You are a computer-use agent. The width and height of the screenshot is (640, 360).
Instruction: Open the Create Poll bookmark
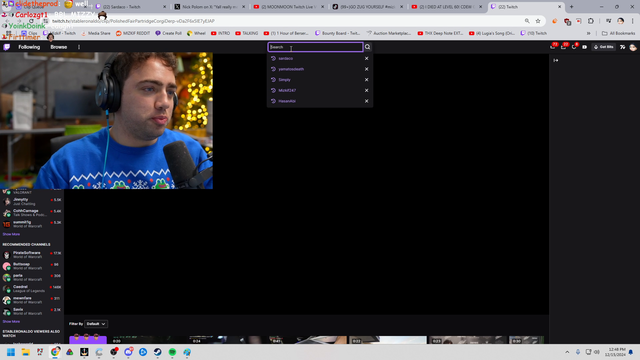(x=169, y=33)
